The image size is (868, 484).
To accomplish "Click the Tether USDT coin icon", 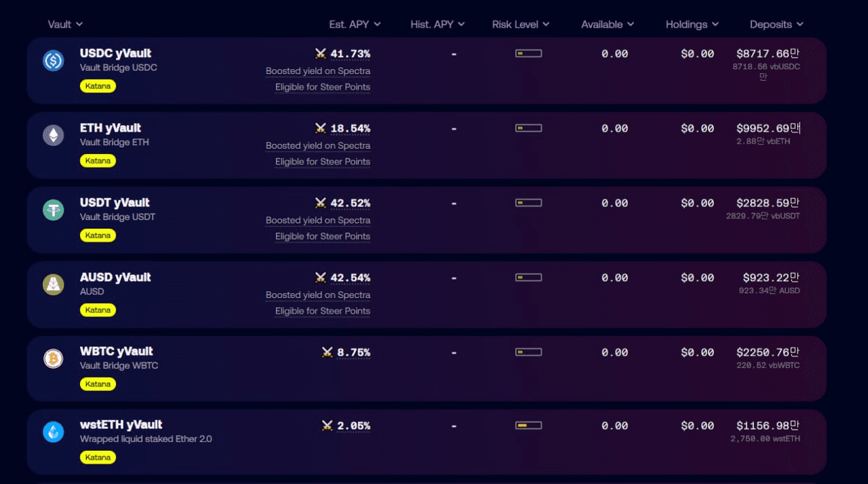I will click(54, 210).
